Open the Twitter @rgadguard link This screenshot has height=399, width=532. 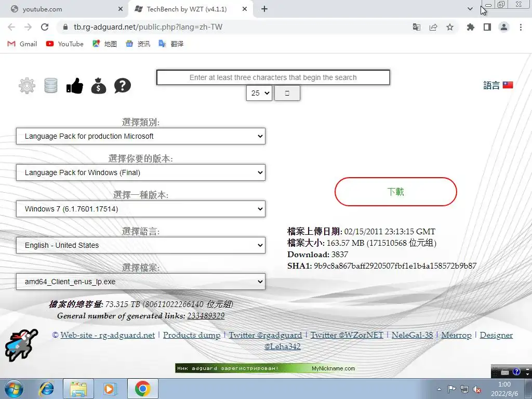click(265, 335)
